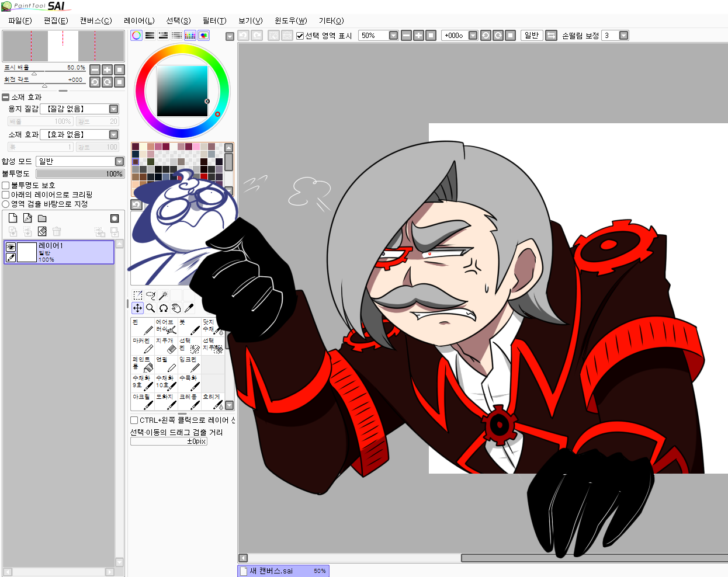
Task: Clear the layer with eraser icon
Action: point(42,232)
